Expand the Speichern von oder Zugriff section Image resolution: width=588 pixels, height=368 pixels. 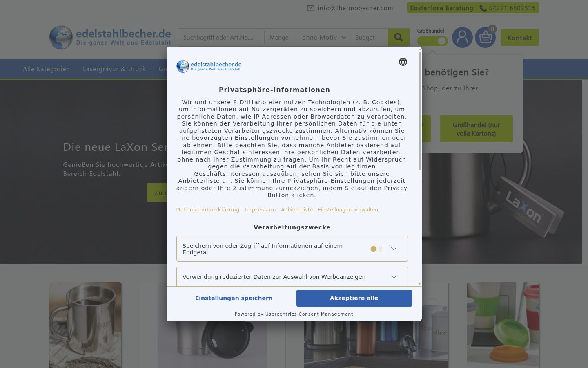point(394,249)
